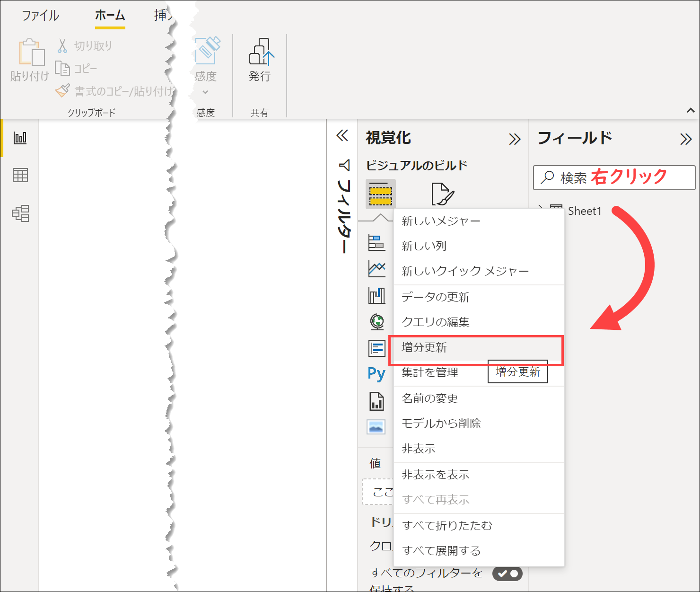Select the combo chart visual icon
Image resolution: width=700 pixels, height=592 pixels.
tap(376, 294)
